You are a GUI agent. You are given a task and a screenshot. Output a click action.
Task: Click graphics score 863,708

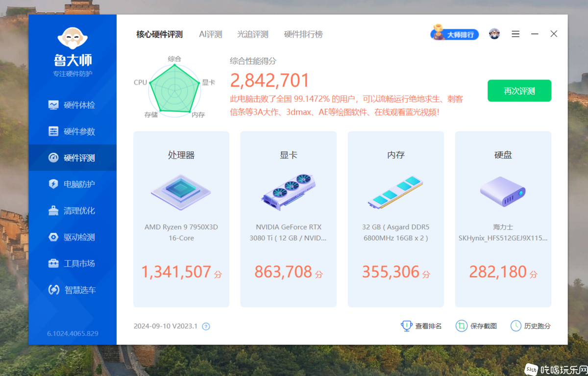(x=283, y=272)
